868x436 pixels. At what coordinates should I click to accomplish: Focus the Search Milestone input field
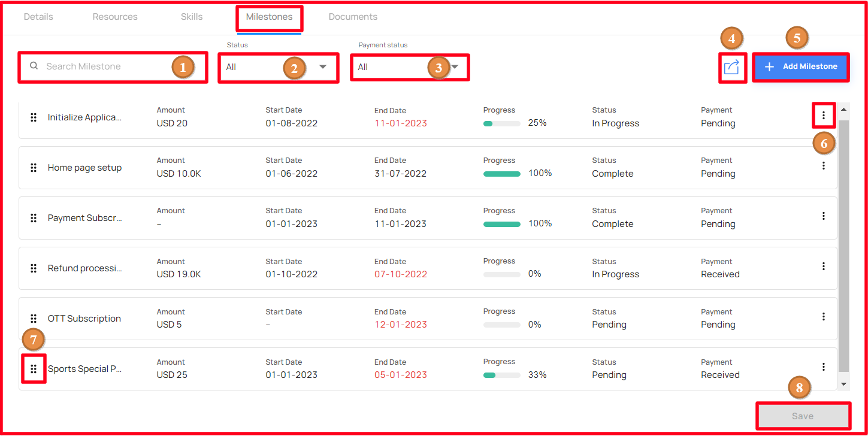coord(113,66)
